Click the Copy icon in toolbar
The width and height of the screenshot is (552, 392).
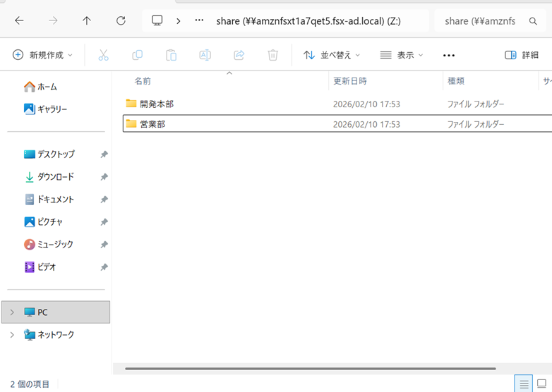(x=137, y=55)
